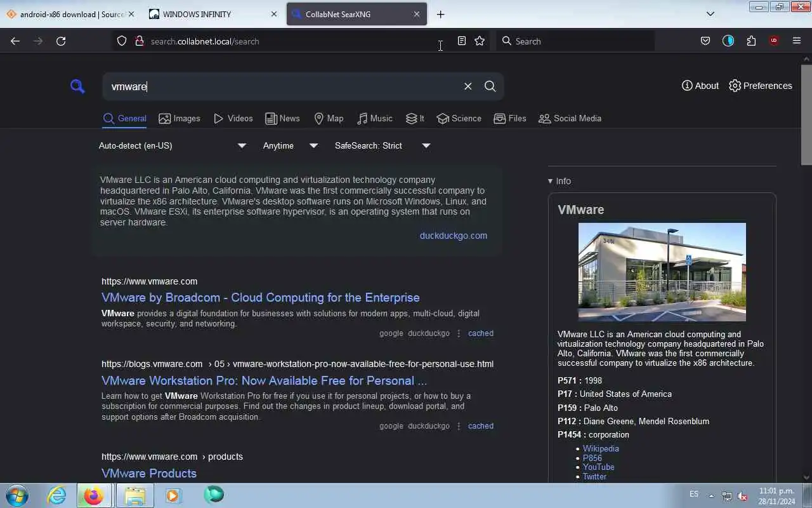The width and height of the screenshot is (812, 508).
Task: Close the WINDOWS INFINITY tab
Action: [274, 14]
